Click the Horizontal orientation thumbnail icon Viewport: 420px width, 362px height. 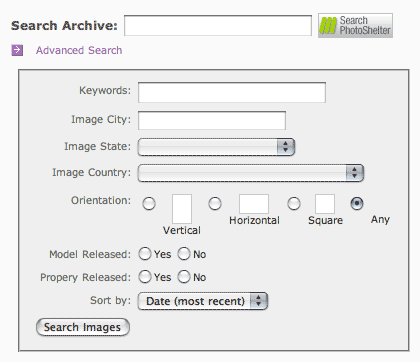254,204
